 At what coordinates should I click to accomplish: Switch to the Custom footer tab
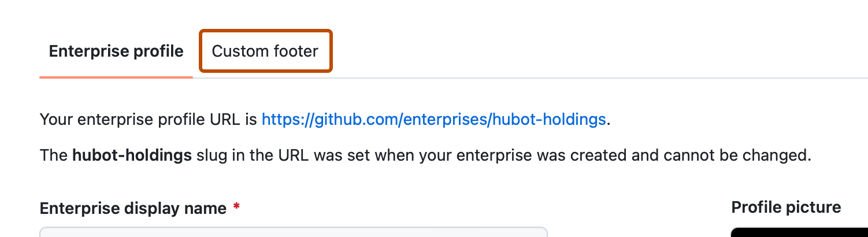(x=265, y=51)
